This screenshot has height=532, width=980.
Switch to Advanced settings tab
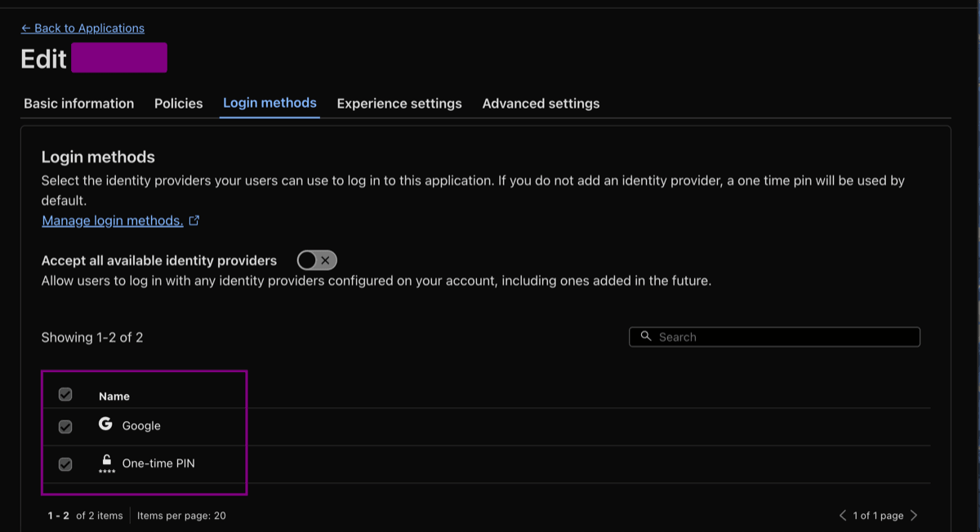tap(541, 104)
